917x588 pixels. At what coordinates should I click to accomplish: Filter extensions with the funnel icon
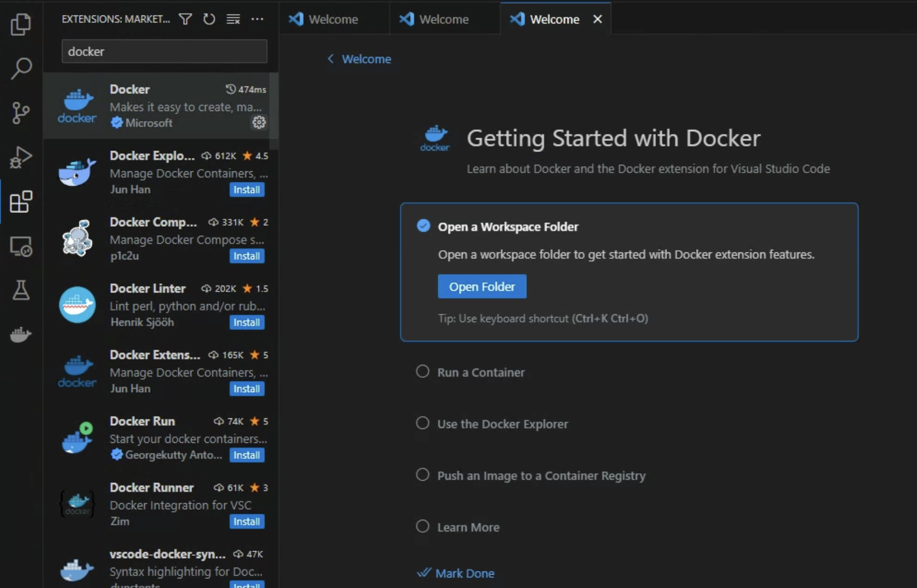pyautogui.click(x=185, y=19)
